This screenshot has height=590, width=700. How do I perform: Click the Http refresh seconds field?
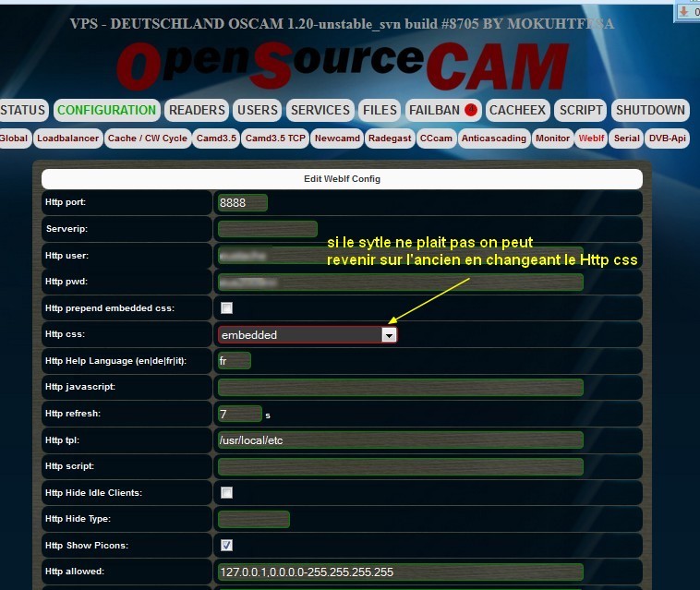click(239, 414)
